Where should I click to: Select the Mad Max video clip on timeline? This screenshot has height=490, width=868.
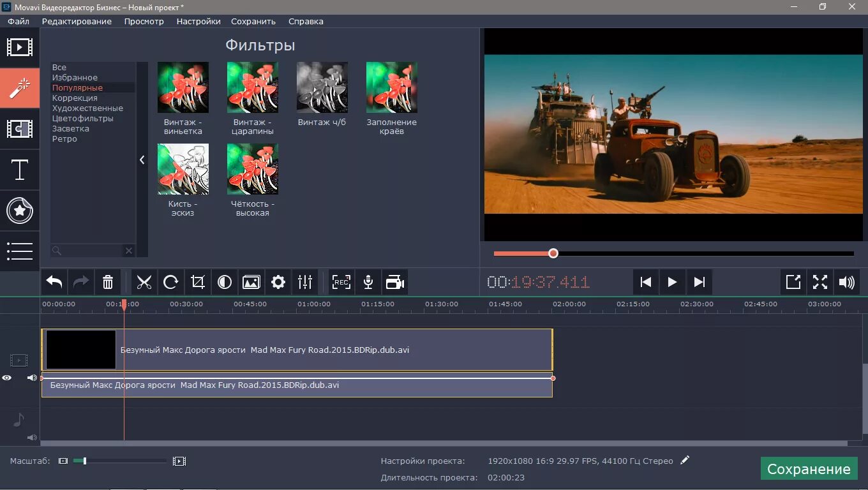tap(297, 350)
